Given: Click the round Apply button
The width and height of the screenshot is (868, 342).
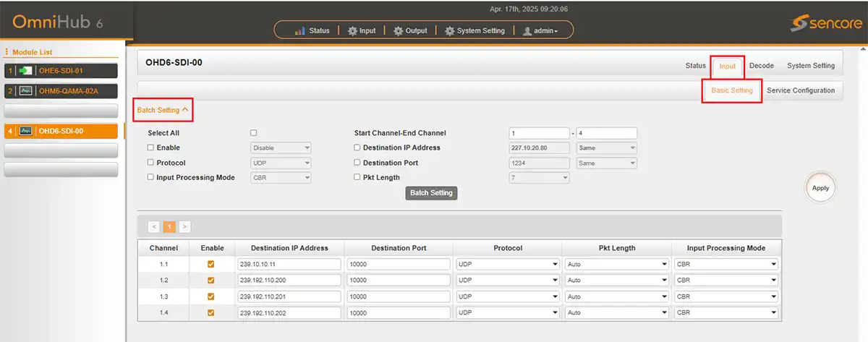Looking at the screenshot, I should [x=820, y=188].
